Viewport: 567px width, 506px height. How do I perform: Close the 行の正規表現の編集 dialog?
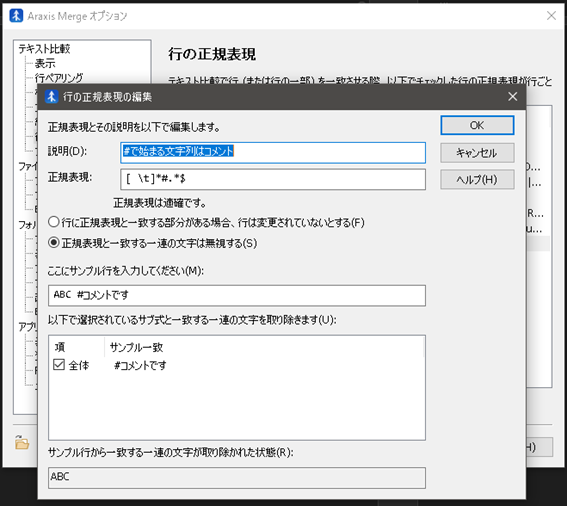click(x=512, y=97)
